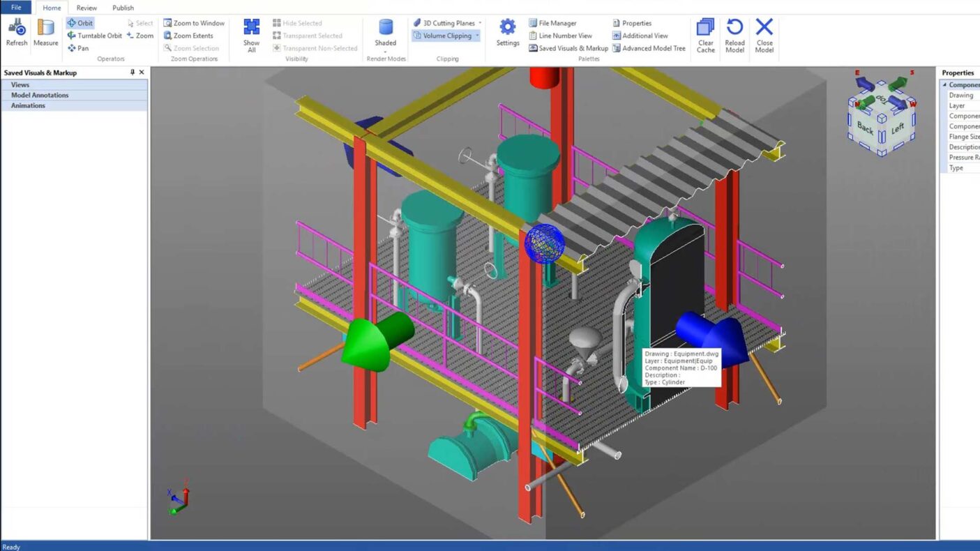The height and width of the screenshot is (551, 980).
Task: Open the Shaded render mode dropdown
Action: (x=385, y=52)
